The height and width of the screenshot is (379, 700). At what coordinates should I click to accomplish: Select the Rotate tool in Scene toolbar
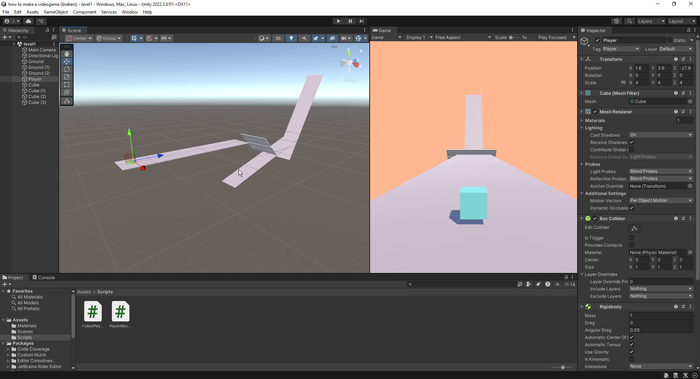(67, 69)
